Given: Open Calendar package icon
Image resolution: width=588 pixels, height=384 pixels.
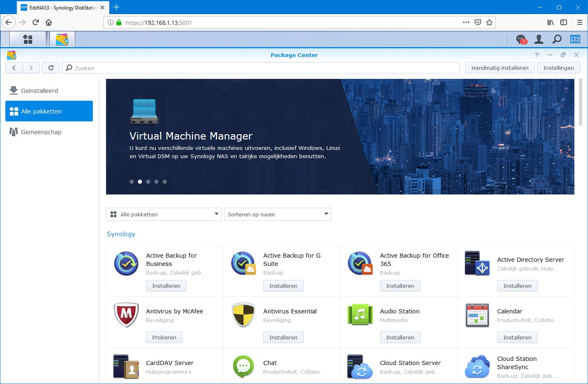Looking at the screenshot, I should pos(477,315).
